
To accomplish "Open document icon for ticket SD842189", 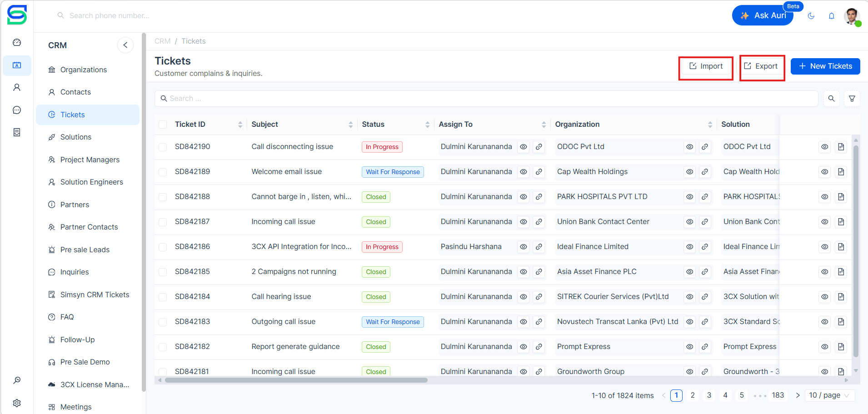I will point(841,172).
